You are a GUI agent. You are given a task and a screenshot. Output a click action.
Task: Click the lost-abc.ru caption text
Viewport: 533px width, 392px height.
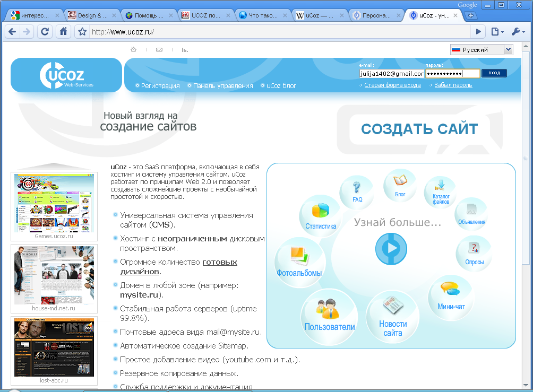click(54, 380)
